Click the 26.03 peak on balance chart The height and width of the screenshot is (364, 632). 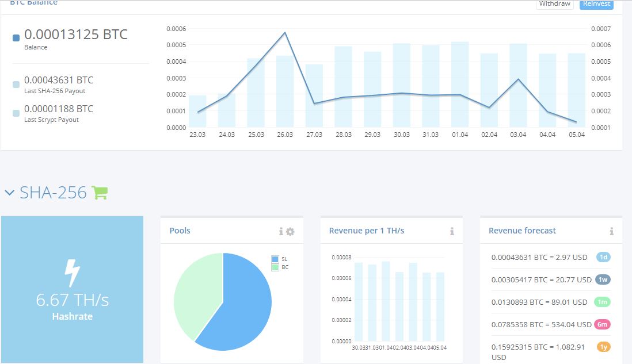pyautogui.click(x=285, y=33)
